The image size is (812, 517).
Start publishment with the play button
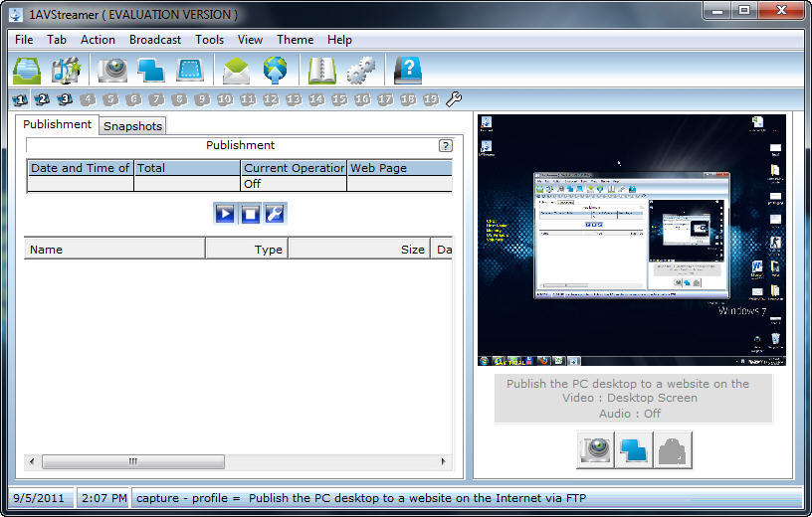point(225,213)
